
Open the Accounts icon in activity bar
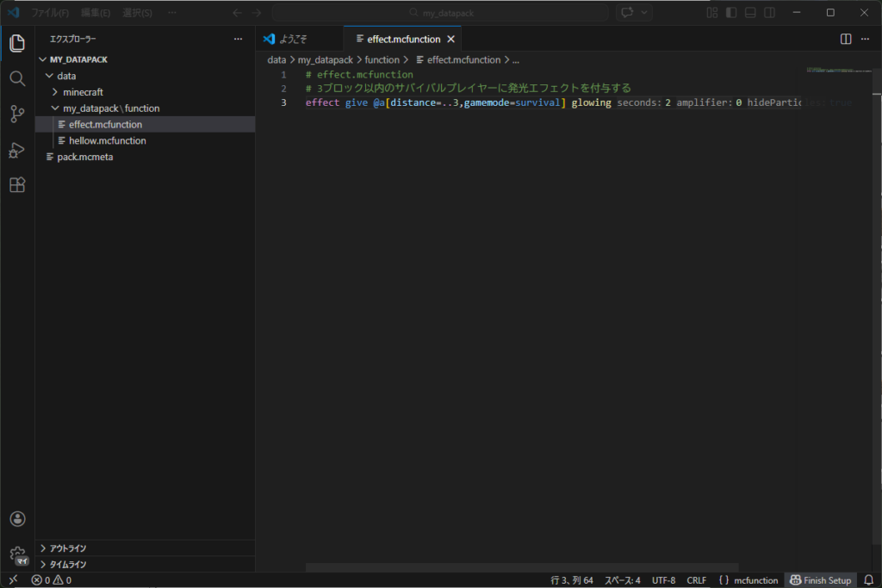click(17, 519)
